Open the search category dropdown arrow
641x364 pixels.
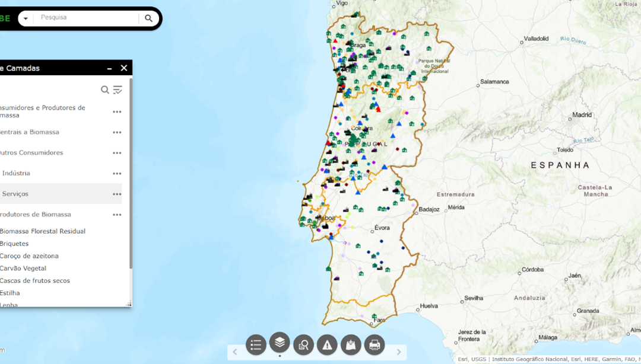pos(26,18)
